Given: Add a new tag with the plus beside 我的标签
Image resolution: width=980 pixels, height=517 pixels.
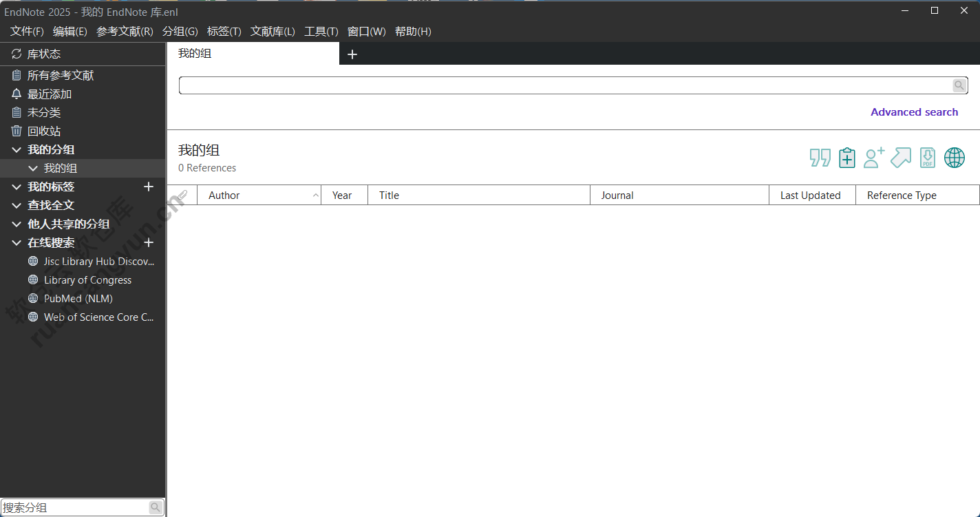Looking at the screenshot, I should tap(149, 187).
